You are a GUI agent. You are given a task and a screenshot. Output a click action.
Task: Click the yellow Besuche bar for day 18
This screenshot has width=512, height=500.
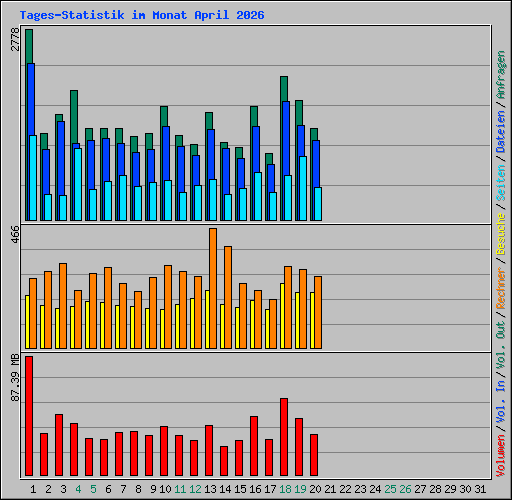point(282,316)
